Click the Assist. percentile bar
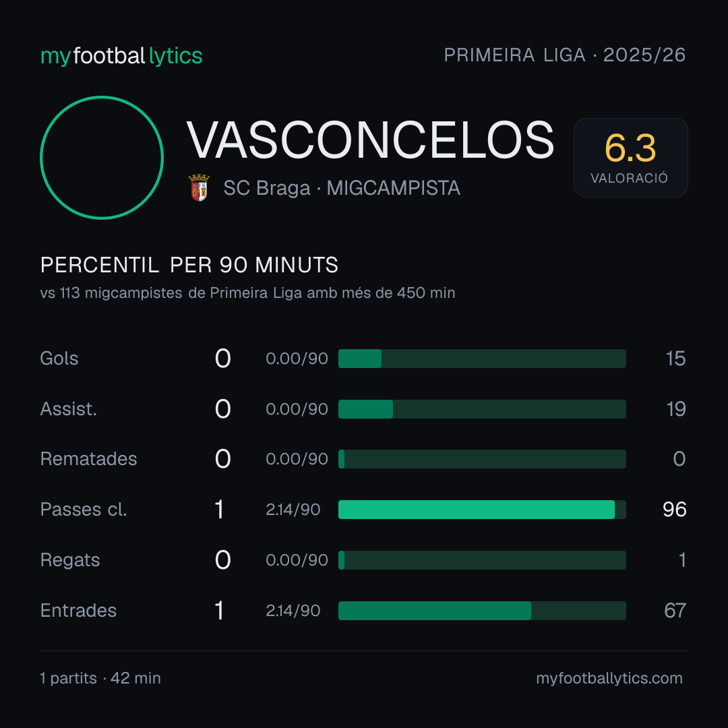This screenshot has width=728, height=728. (482, 409)
